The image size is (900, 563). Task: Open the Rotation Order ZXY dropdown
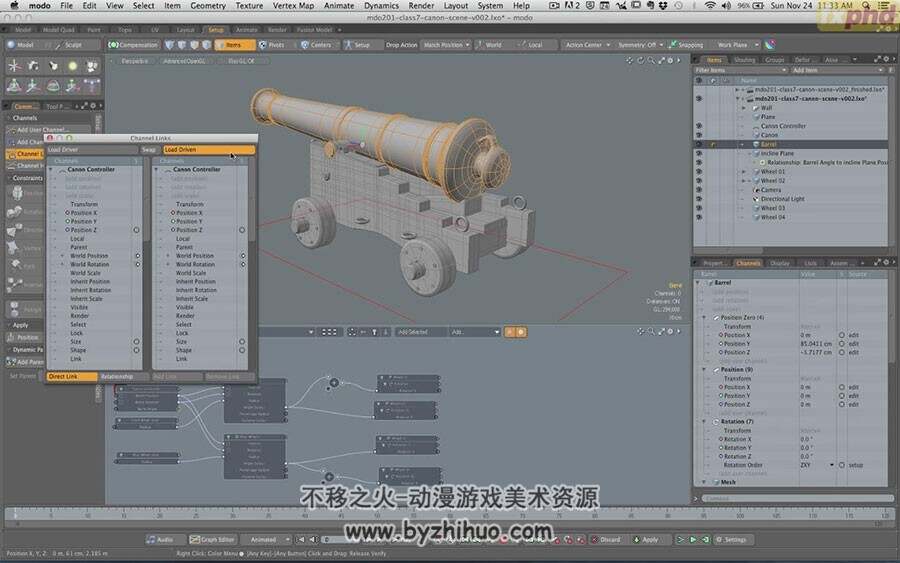(817, 465)
